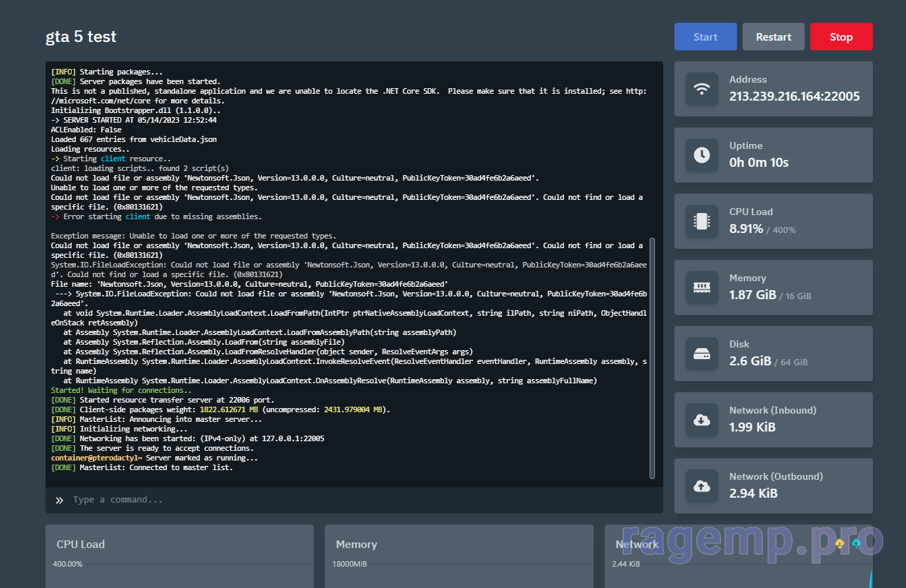This screenshot has height=588, width=906.
Task: Click the console vertical scrollbar
Action: 652,358
